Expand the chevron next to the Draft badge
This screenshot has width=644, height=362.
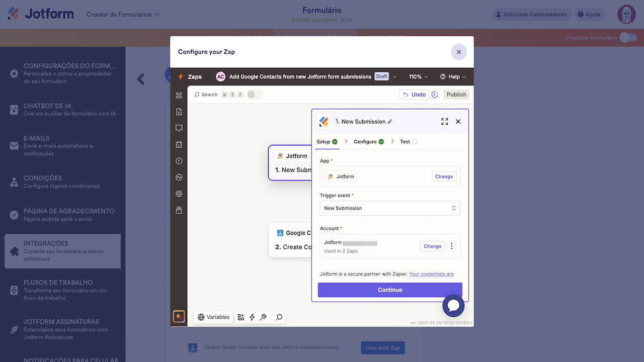pos(394,76)
